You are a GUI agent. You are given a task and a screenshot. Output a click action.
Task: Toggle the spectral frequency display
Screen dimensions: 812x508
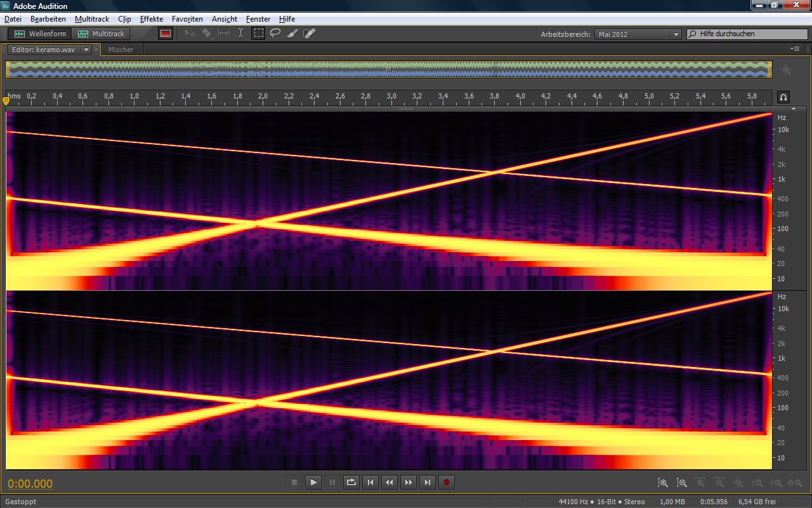[x=166, y=34]
